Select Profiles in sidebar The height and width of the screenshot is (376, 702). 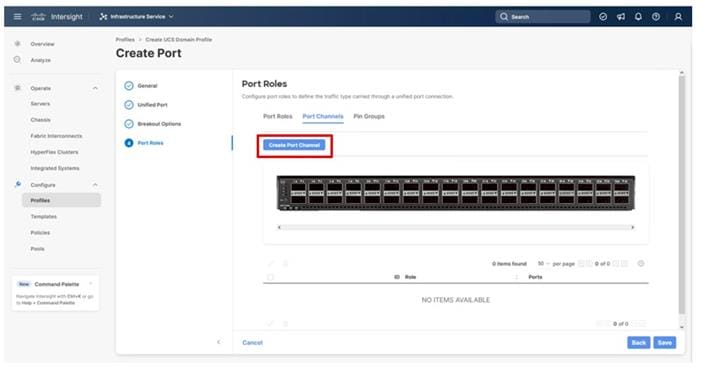[61, 201]
